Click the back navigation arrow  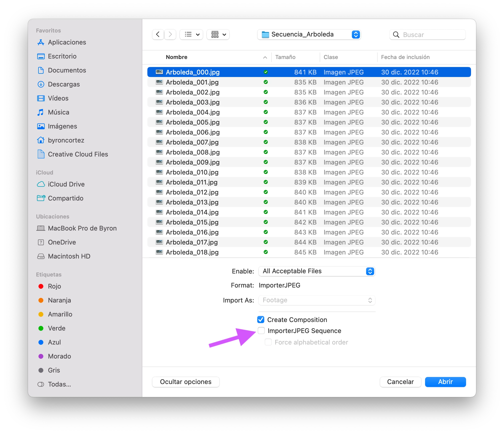158,34
